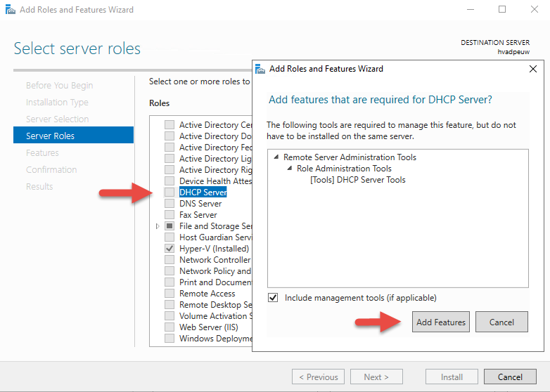
Task: Check the Active Directory Certificate role checkbox
Action: click(170, 125)
